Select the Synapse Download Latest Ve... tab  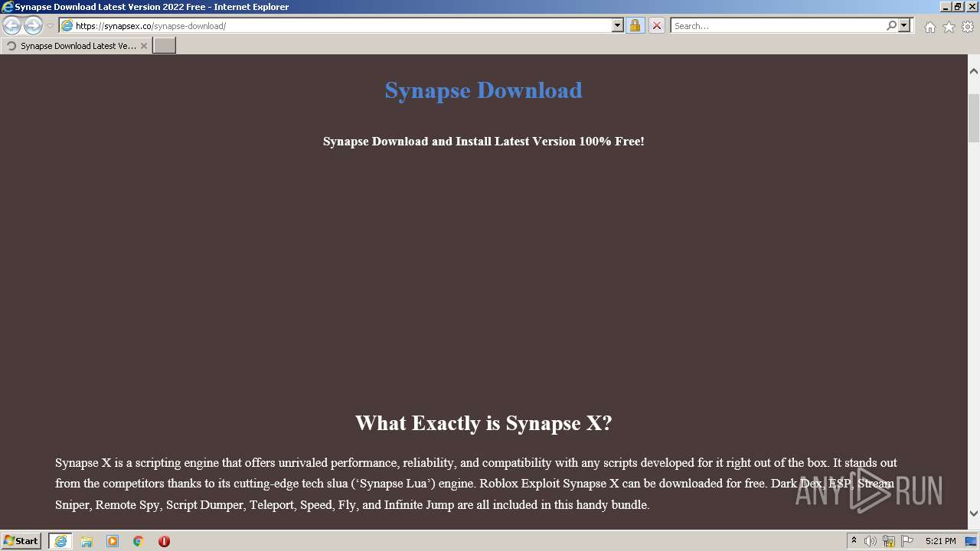(75, 46)
